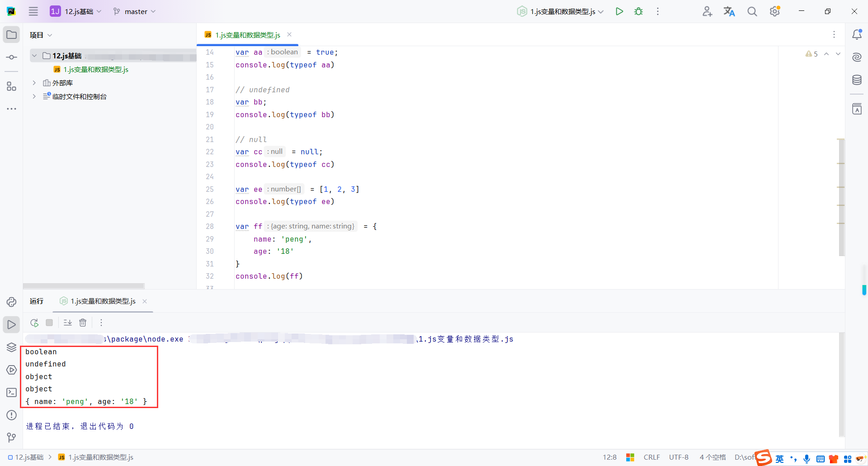
Task: Change the 4 个空格 indent setting
Action: 713,457
